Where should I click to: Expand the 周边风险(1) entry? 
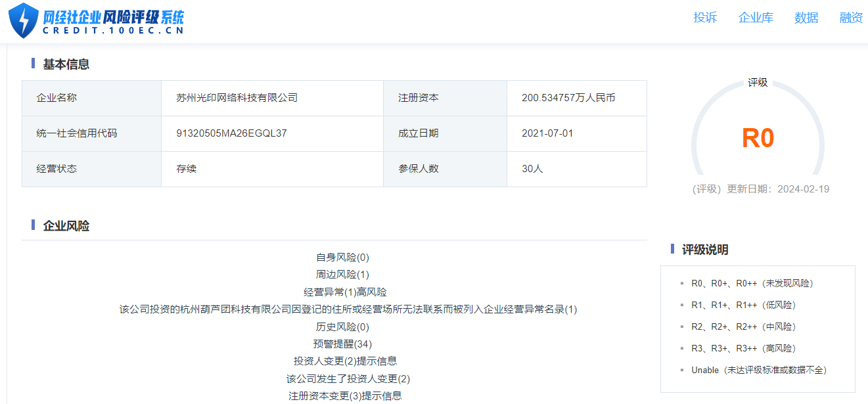342,275
